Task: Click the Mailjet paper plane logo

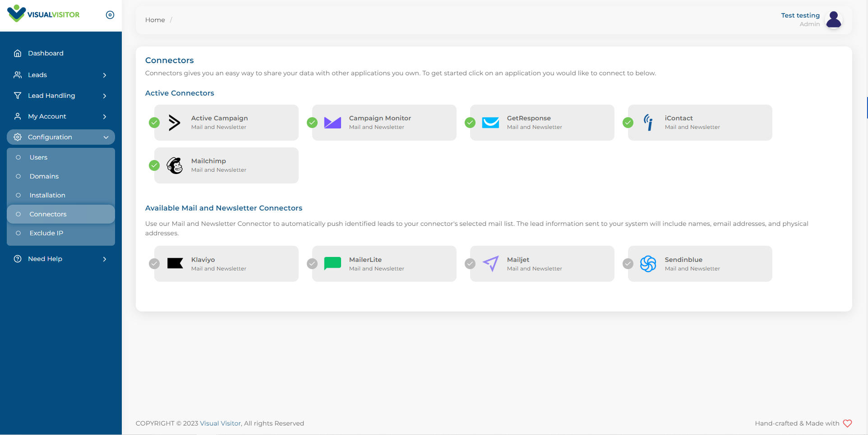Action: point(490,263)
